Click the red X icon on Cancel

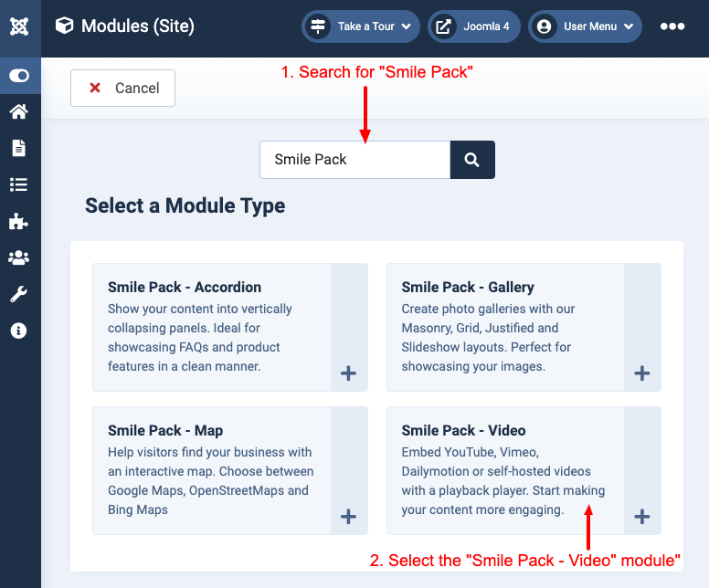click(95, 88)
